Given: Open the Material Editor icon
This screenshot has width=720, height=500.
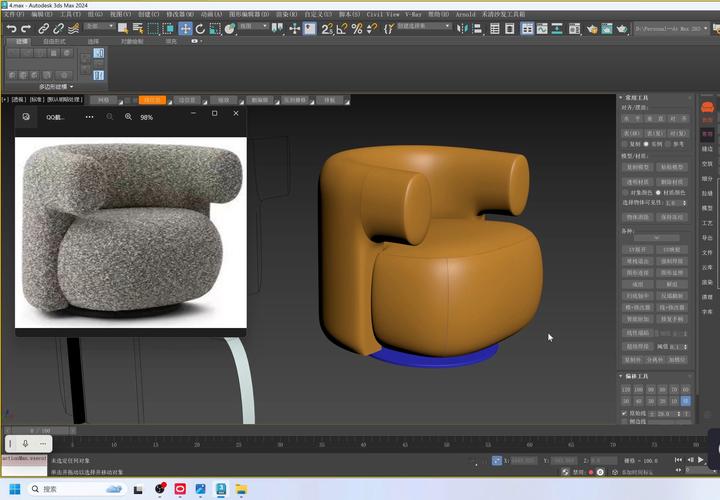Looking at the screenshot, I should (574, 28).
